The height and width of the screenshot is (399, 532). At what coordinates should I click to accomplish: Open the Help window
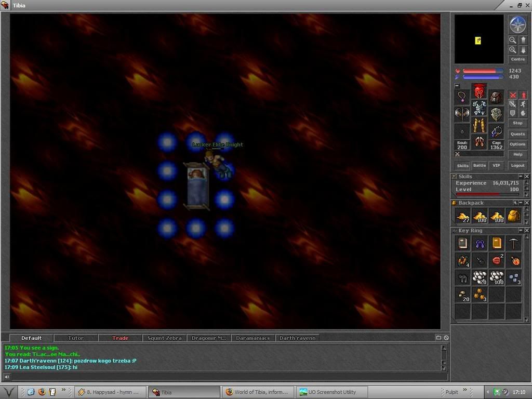tap(518, 154)
